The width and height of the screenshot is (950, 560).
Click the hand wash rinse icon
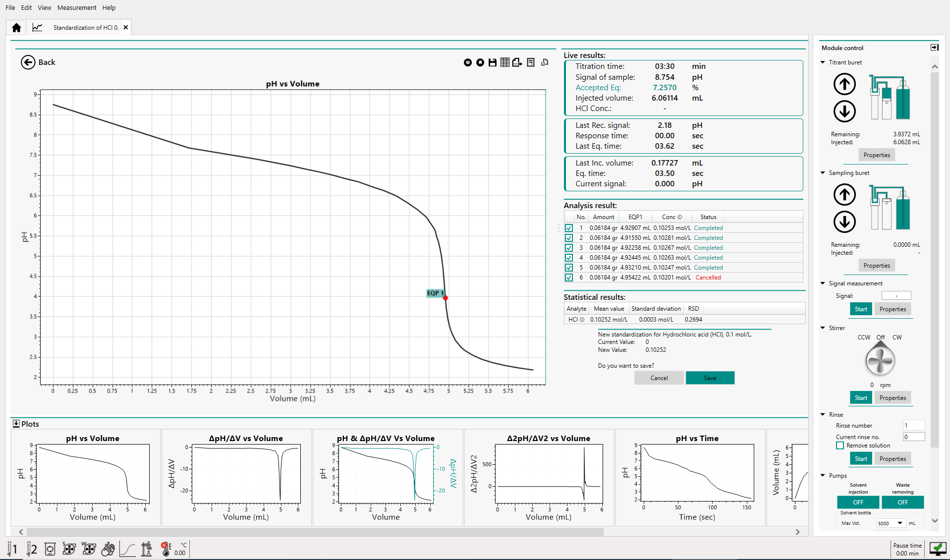coord(108,549)
